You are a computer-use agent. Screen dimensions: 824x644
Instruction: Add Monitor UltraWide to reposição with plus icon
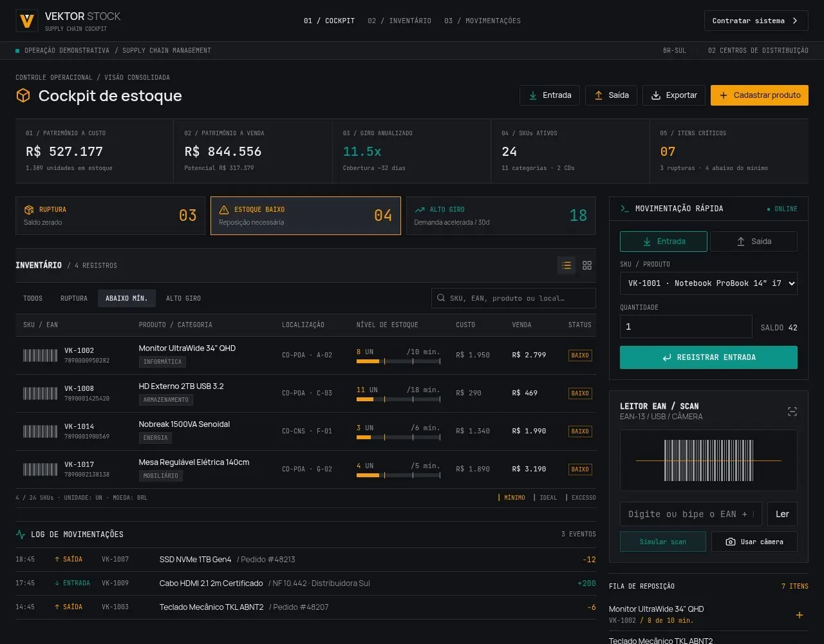pyautogui.click(x=800, y=615)
